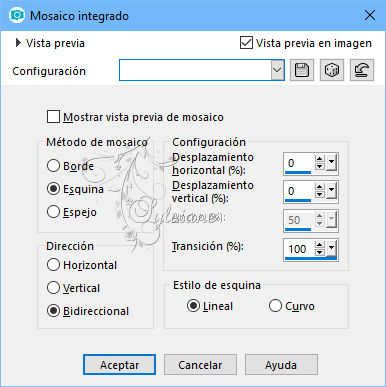Decrease Desplazamiento vertical with down arrow
386x387 pixels.
319,195
